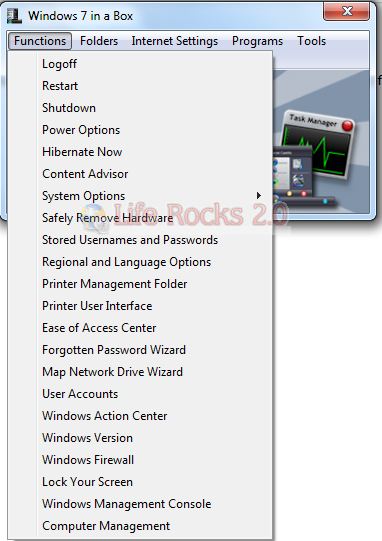Open Windows Firewall

pos(140,460)
